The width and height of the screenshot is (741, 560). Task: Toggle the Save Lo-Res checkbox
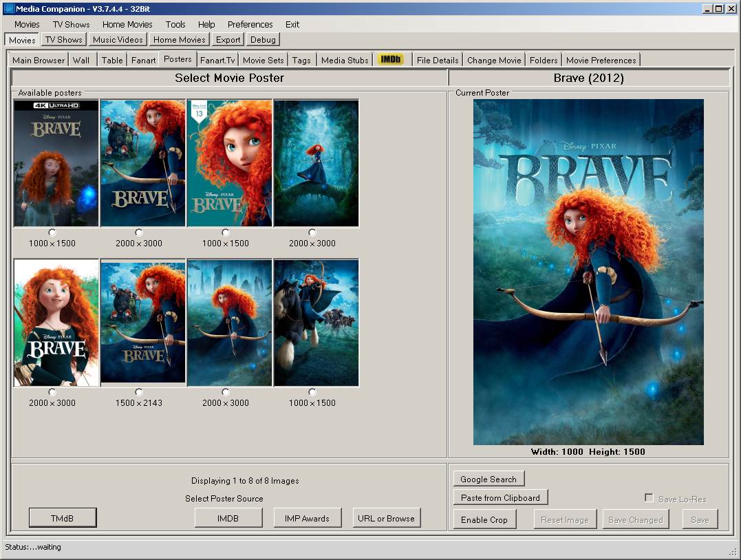649,498
